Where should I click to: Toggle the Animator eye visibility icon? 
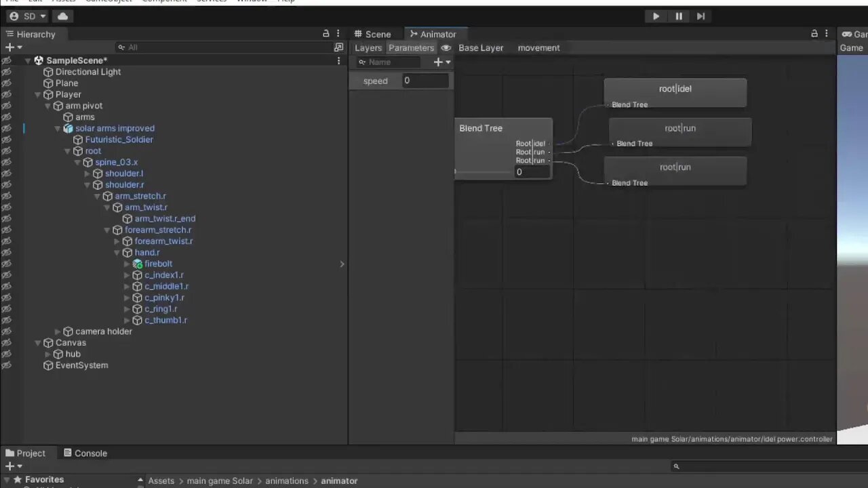446,48
